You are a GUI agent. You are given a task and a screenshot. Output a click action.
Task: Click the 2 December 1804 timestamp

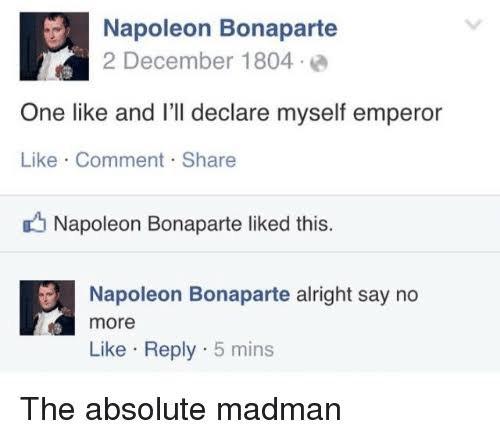198,61
